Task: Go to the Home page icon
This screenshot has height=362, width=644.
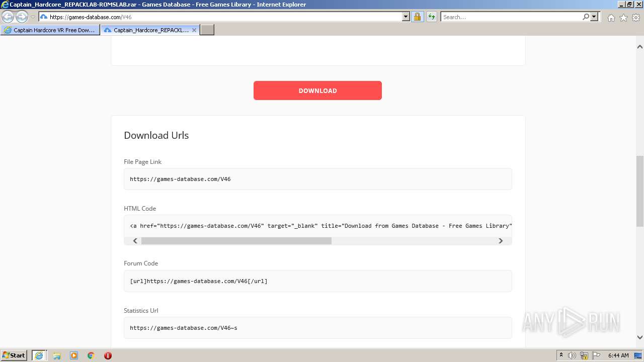Action: pyautogui.click(x=611, y=18)
